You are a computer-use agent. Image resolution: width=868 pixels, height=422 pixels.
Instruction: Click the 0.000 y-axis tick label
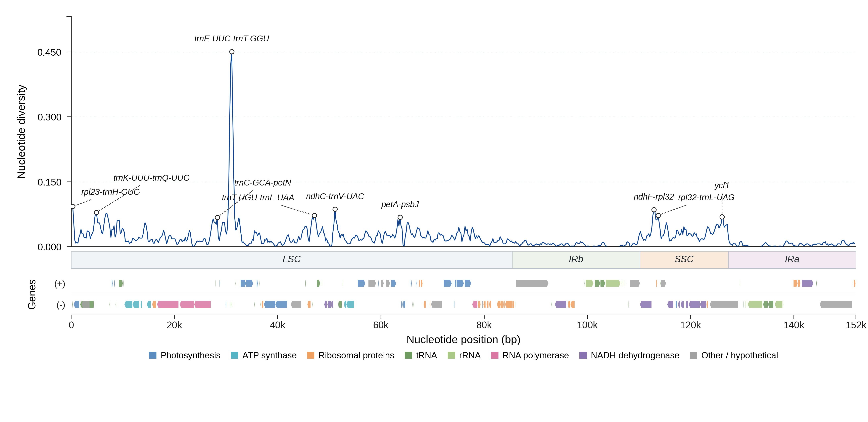pos(50,247)
